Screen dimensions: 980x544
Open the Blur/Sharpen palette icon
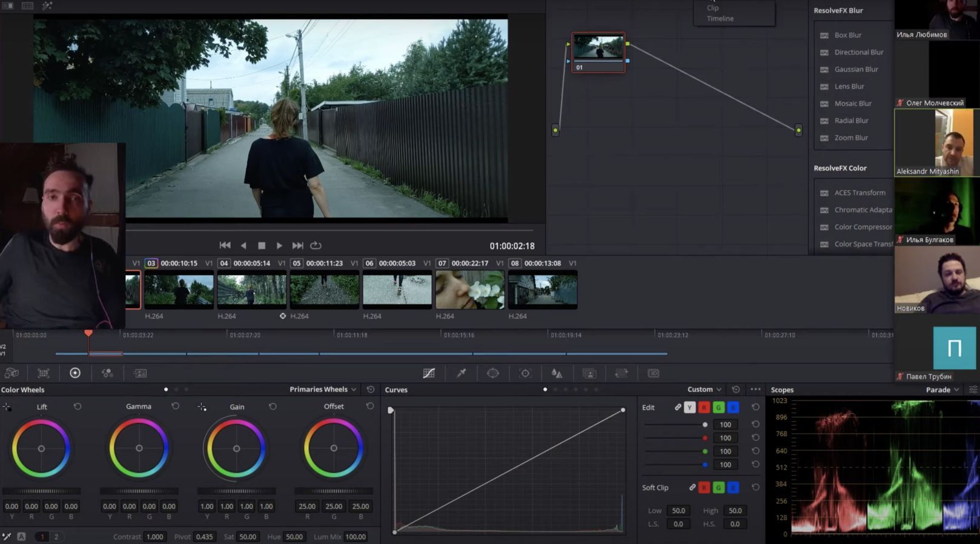[557, 373]
